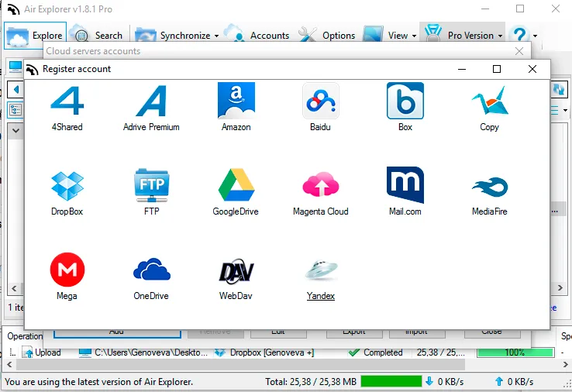Select DropBox account type

point(67,186)
